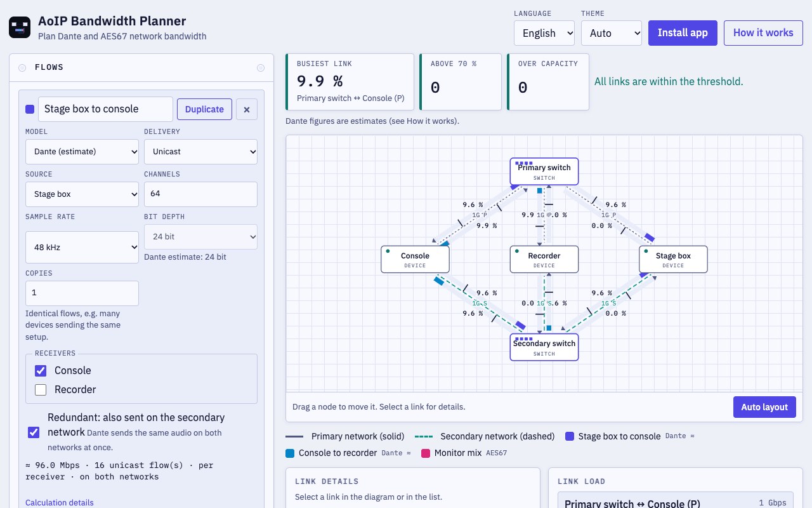812x508 pixels.
Task: Select Primary switch ↔ Console (P) in Link Load
Action: (675, 503)
